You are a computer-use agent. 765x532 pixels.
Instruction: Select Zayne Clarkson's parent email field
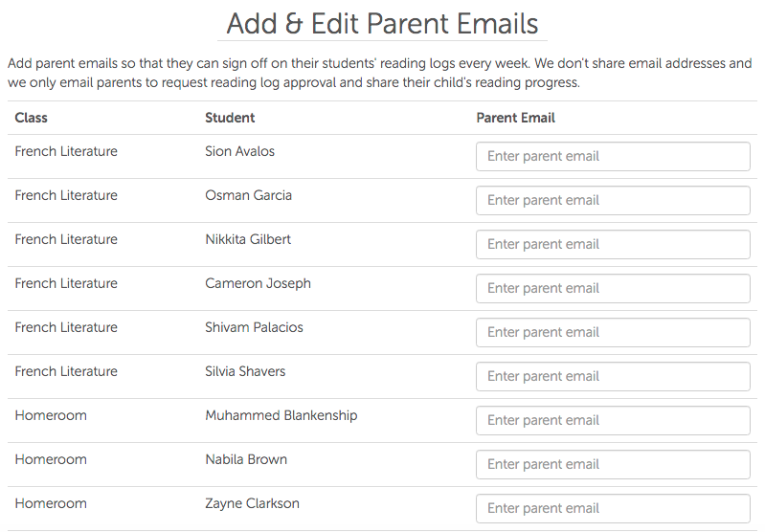coord(613,508)
